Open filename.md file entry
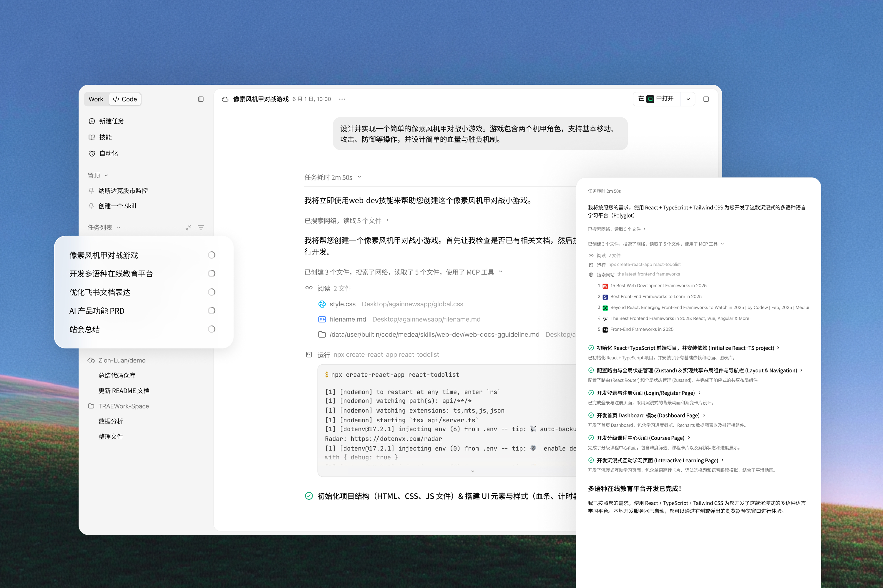Viewport: 883px width, 588px height. coord(399,319)
